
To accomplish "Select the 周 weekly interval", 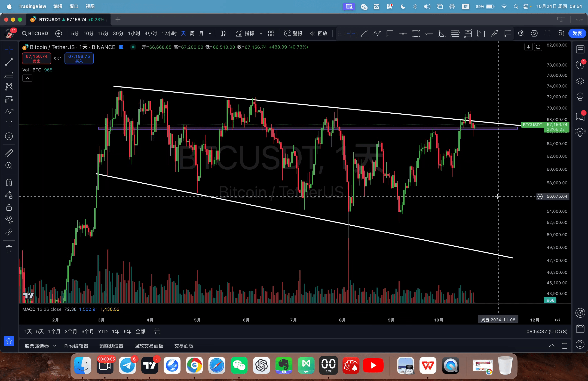I will coord(192,33).
